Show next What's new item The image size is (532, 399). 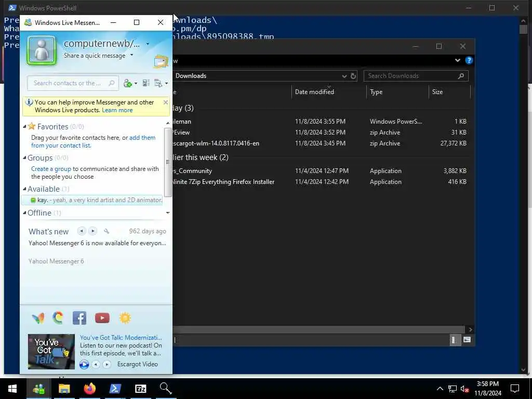92,231
